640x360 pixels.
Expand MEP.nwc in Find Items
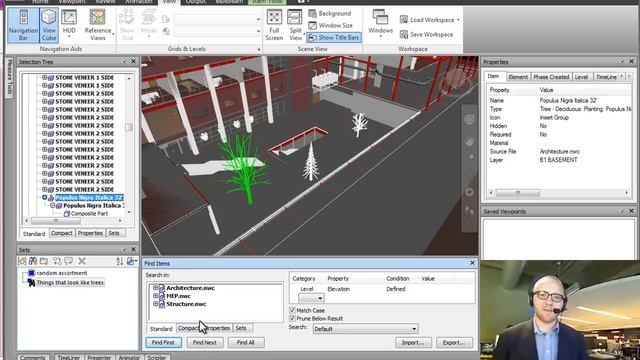click(x=155, y=296)
